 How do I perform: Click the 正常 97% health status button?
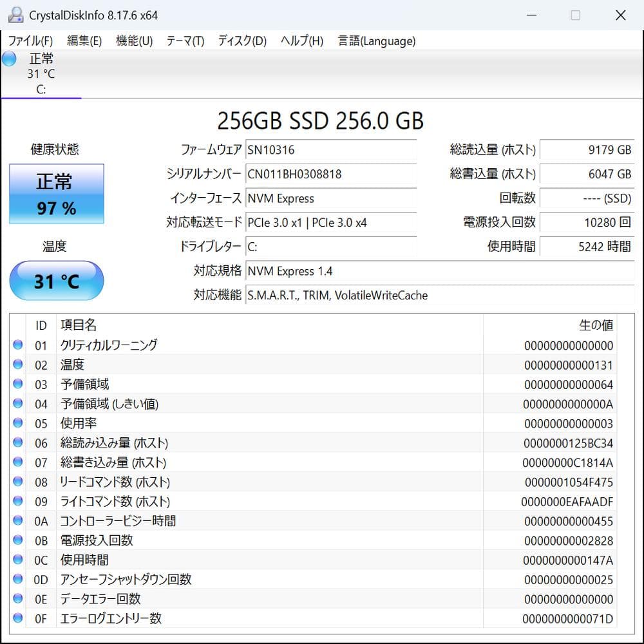[56, 194]
